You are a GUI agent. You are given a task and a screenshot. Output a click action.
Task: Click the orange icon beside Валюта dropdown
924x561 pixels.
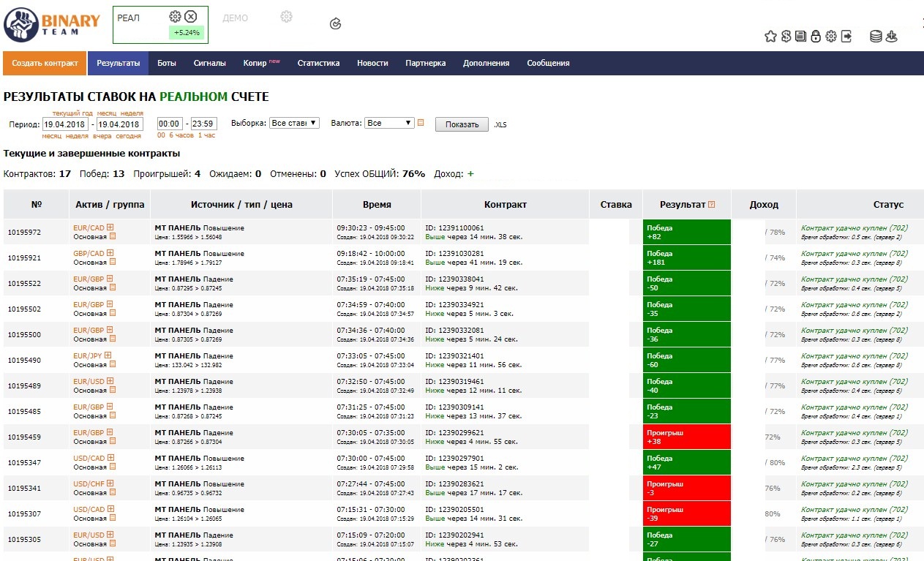coord(421,123)
